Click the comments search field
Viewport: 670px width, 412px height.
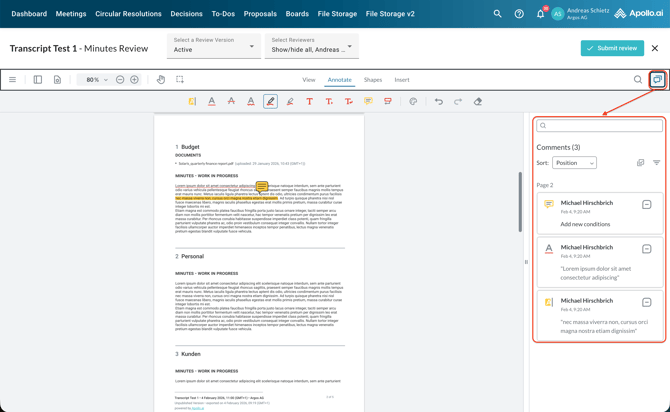(600, 126)
